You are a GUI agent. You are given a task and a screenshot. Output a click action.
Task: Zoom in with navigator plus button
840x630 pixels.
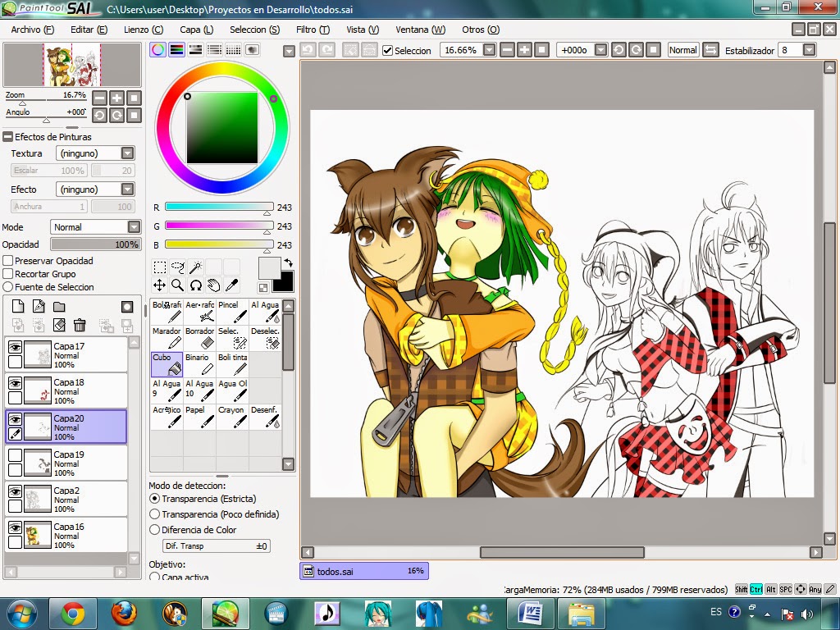click(116, 98)
